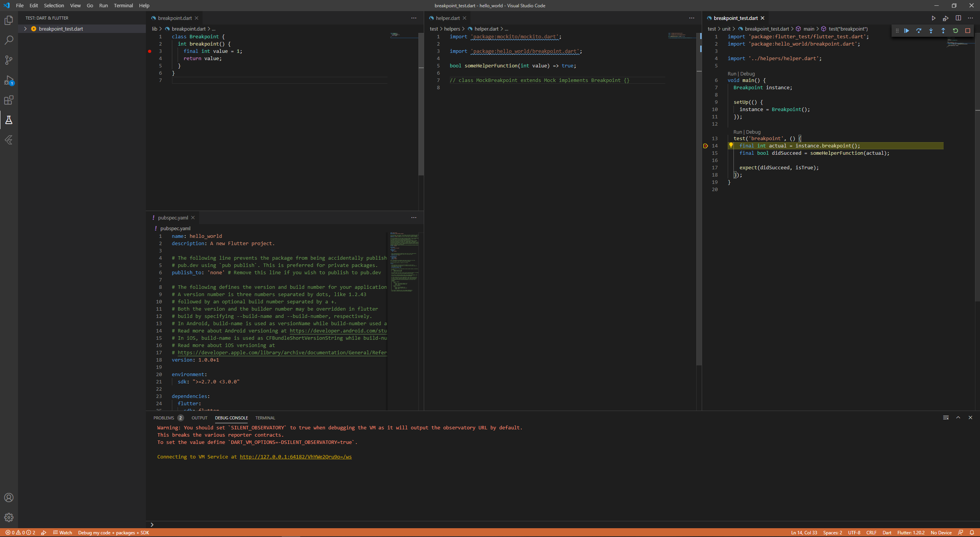The image size is (980, 537).
Task: Open the Terminal menu in the menu bar
Action: coord(123,5)
